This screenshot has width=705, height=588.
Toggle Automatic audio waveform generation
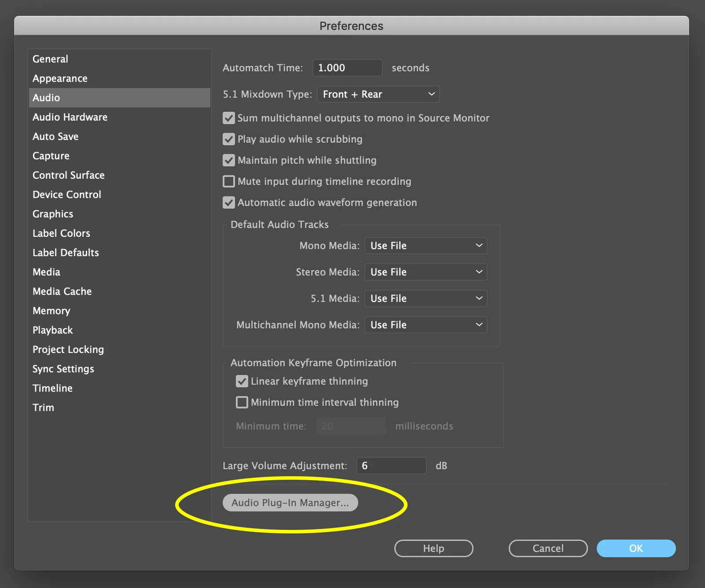(229, 202)
